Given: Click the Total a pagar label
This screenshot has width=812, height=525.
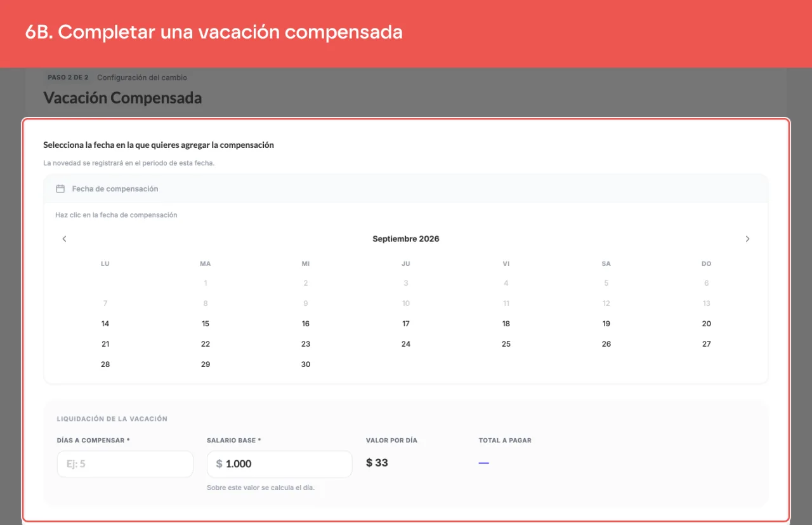Looking at the screenshot, I should [505, 440].
